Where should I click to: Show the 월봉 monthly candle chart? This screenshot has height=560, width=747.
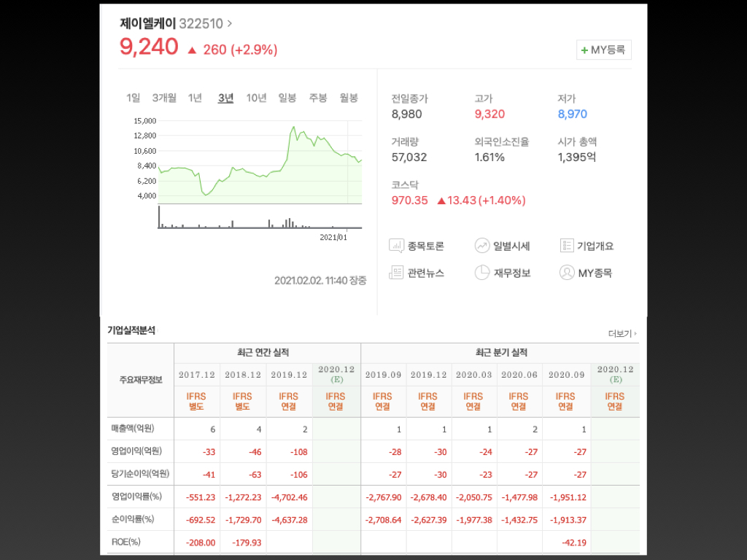[349, 98]
